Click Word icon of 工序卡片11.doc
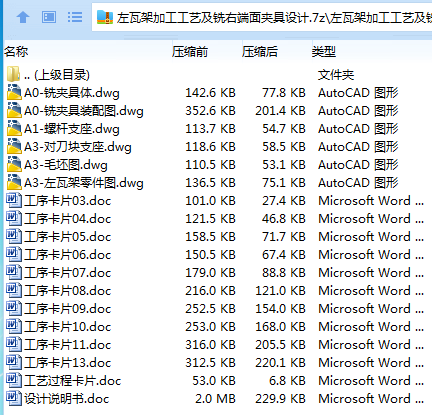Screen dimensions: 432x415 tap(14, 344)
